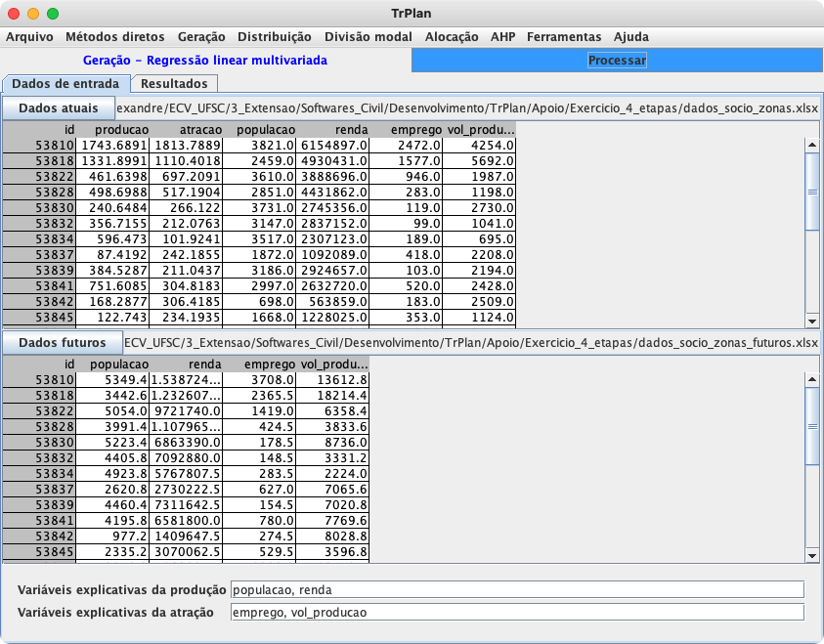This screenshot has width=824, height=644.
Task: Select cell 1813.7889 in the atracao column
Action: tap(186, 145)
